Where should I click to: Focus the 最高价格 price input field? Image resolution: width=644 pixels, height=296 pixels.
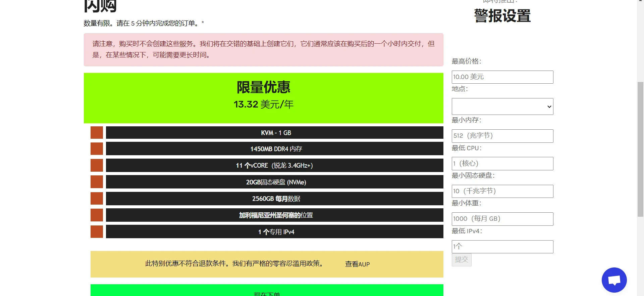coord(502,77)
